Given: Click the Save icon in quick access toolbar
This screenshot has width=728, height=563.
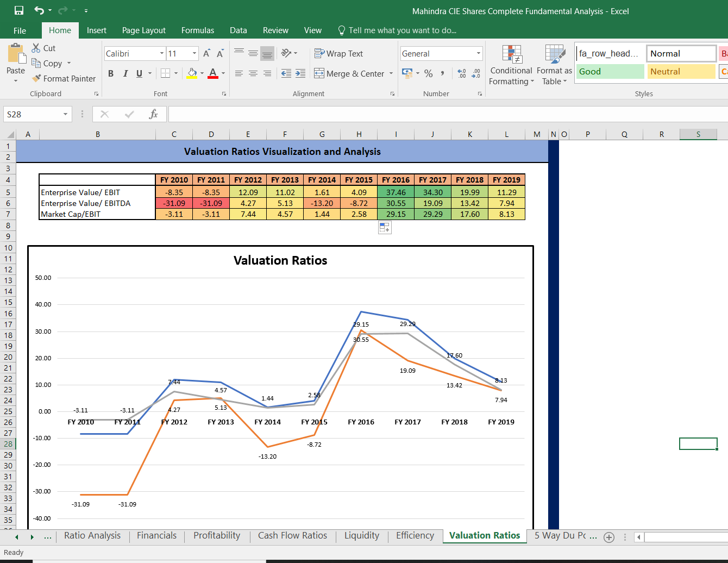Looking at the screenshot, I should (x=19, y=10).
